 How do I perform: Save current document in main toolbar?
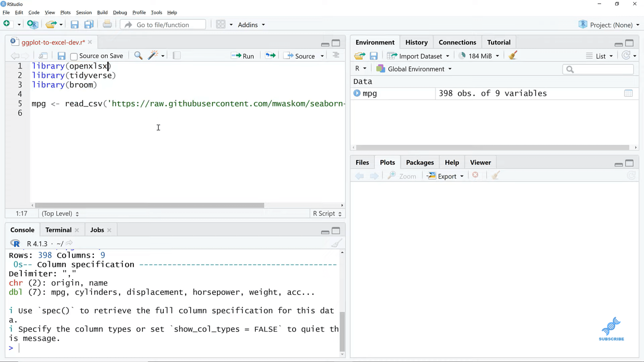(74, 25)
